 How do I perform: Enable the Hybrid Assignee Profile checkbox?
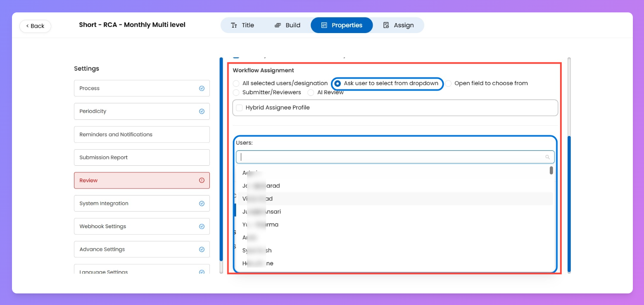(x=239, y=108)
